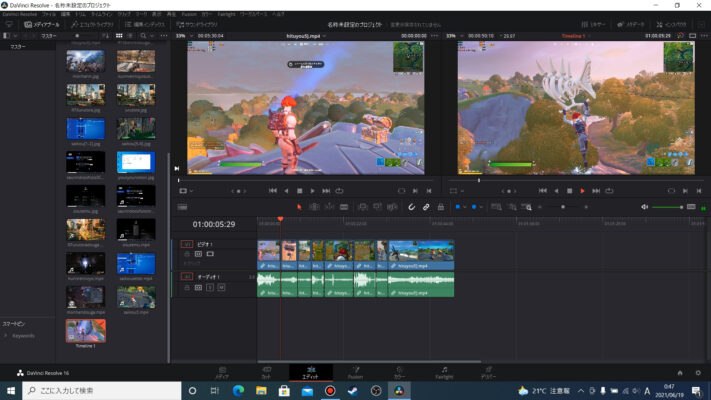Image resolution: width=711 pixels, height=400 pixels.
Task: Open bin list sidebar dropdown arrow
Action: (15, 35)
